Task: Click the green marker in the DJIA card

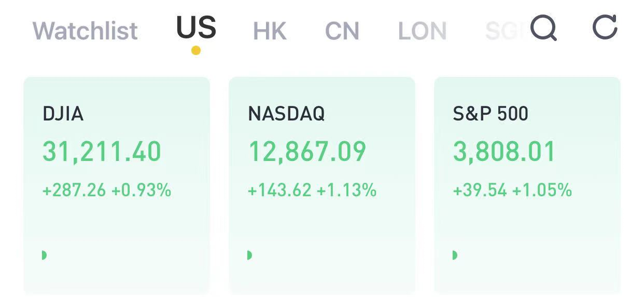Action: point(44,255)
